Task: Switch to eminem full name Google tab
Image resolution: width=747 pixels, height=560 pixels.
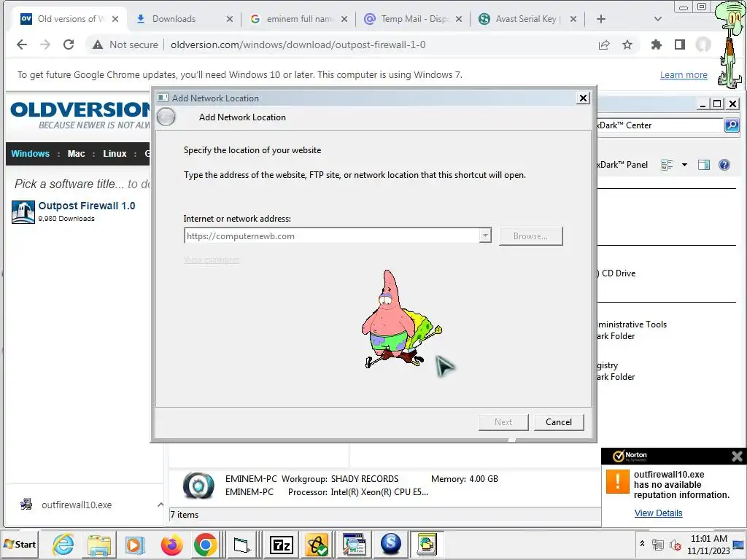Action: (x=299, y=19)
